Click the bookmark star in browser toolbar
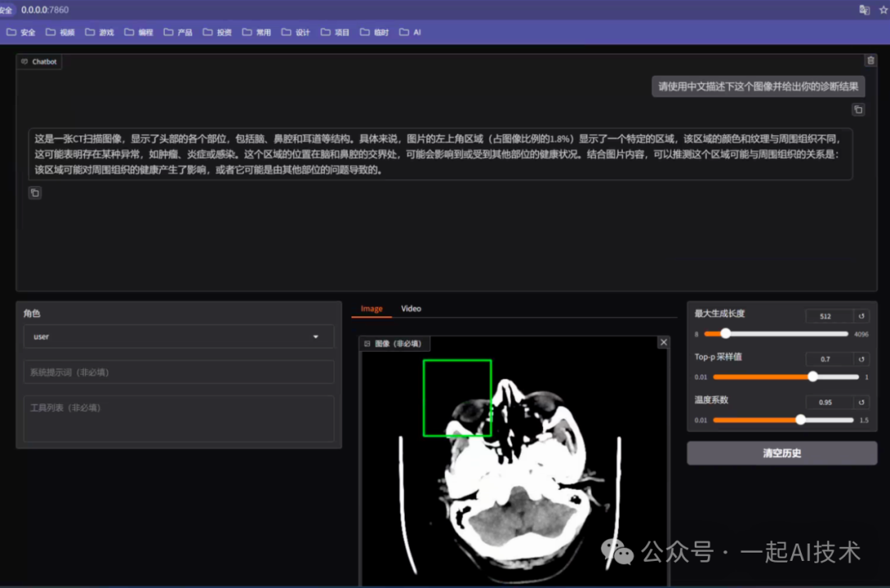The image size is (890, 588). tap(883, 9)
